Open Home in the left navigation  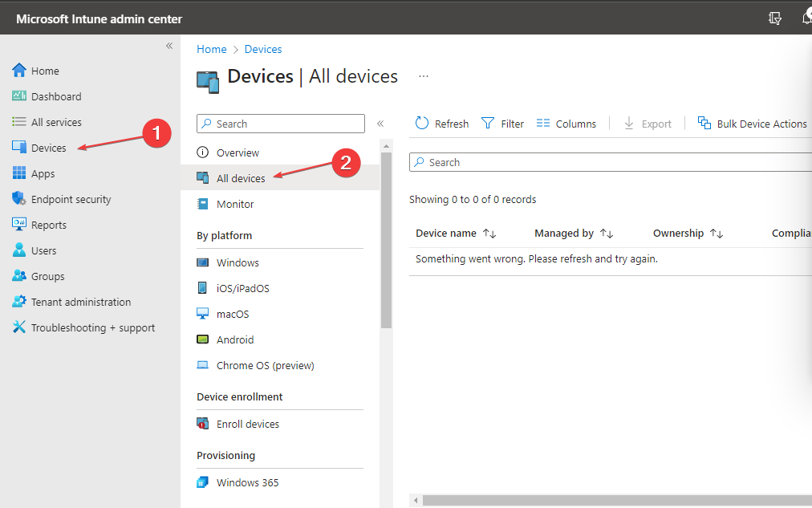click(45, 71)
